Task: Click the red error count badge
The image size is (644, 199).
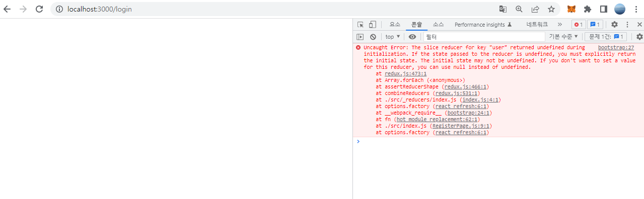Action: tap(578, 25)
